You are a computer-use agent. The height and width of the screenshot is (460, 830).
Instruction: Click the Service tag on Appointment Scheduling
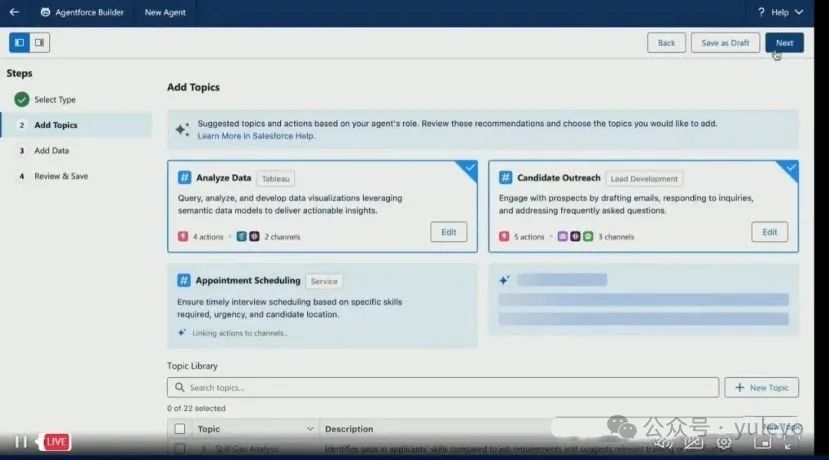[324, 282]
